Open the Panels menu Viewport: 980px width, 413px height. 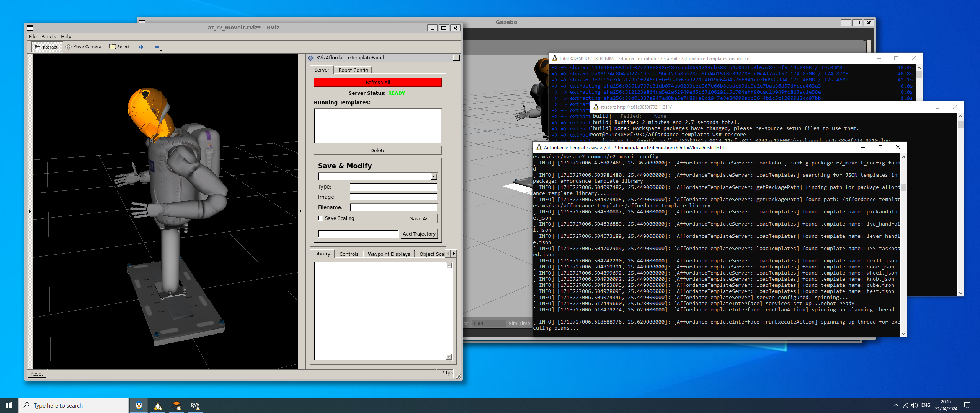point(49,37)
